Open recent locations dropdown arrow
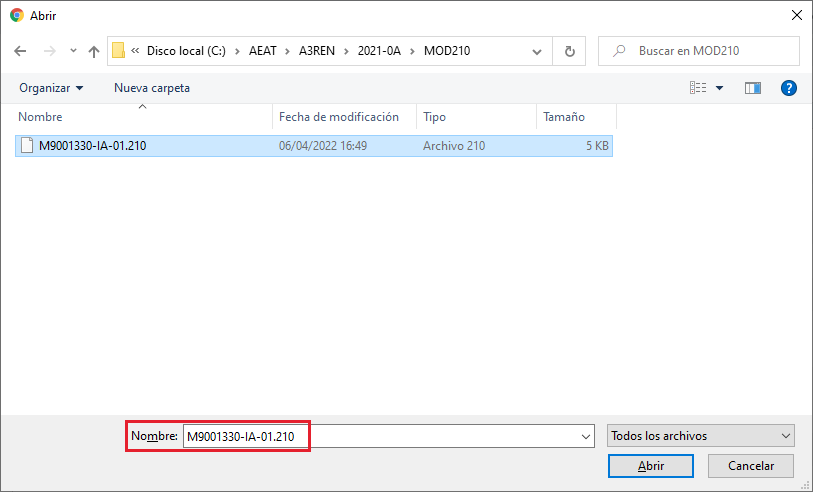 (x=73, y=51)
